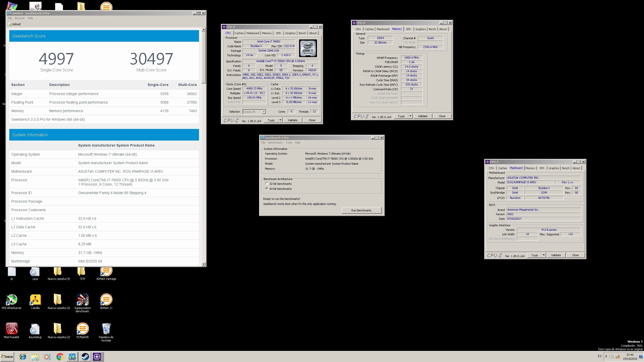Click Core Speed value 4900.72 MHz
644x362 pixels.
tap(254, 88)
